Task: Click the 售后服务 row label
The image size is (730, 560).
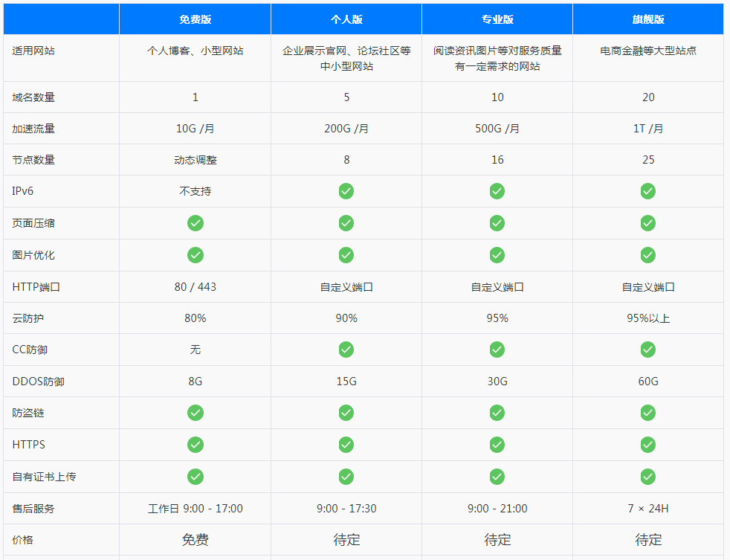Action: point(33,509)
